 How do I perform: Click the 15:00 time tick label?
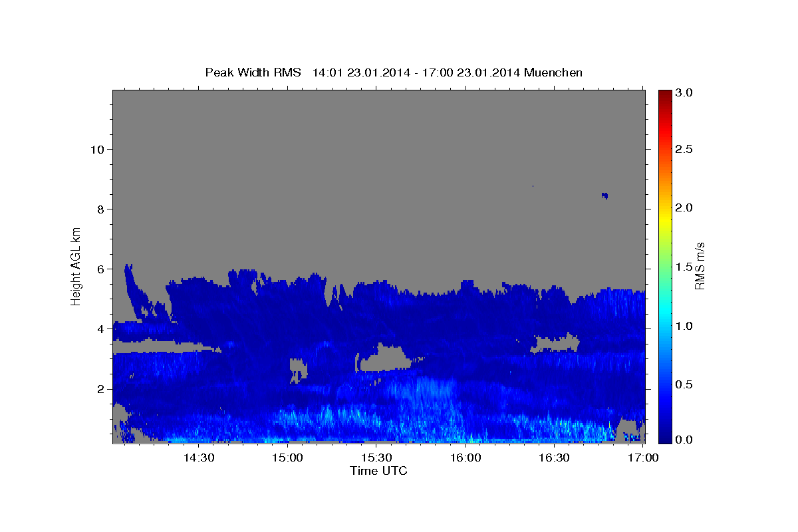(x=288, y=458)
